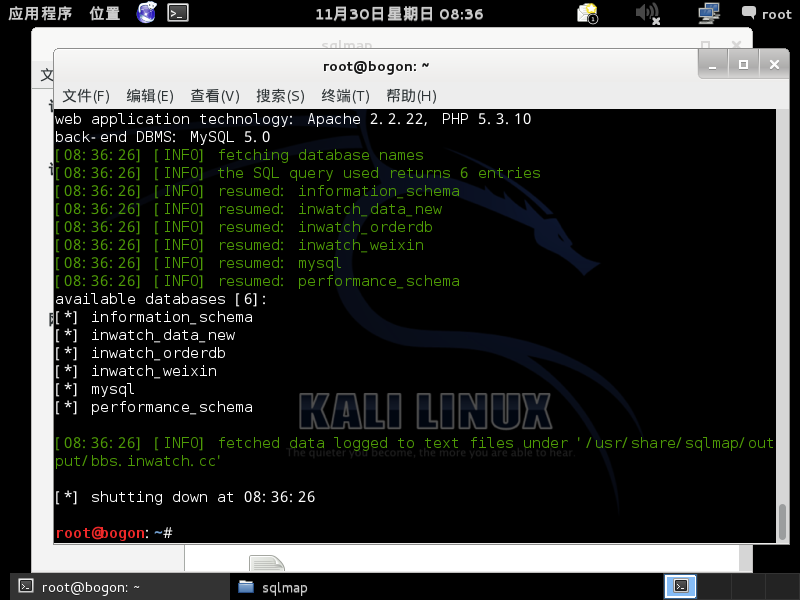Click 'resumed: inwatch_data_new' log line
The height and width of the screenshot is (600, 800).
[248, 209]
